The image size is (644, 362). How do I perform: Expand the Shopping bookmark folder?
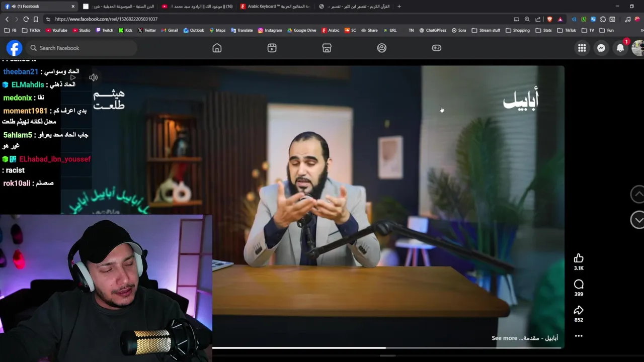[517, 30]
